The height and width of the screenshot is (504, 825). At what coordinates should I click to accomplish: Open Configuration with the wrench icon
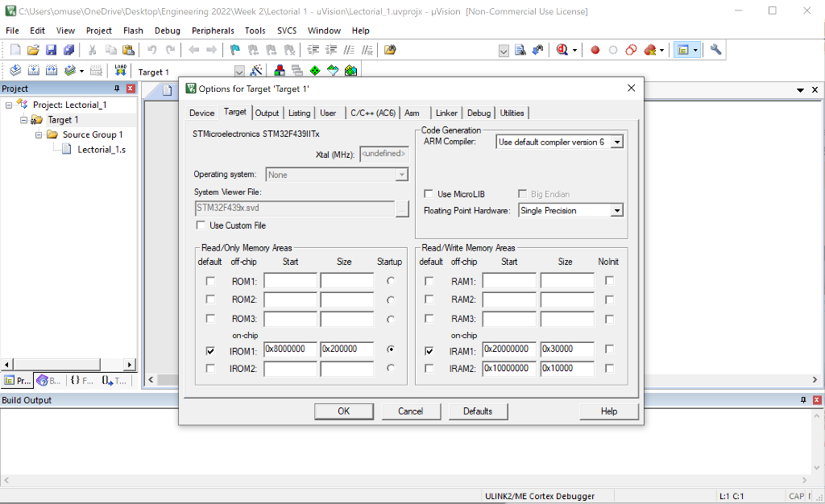[715, 50]
